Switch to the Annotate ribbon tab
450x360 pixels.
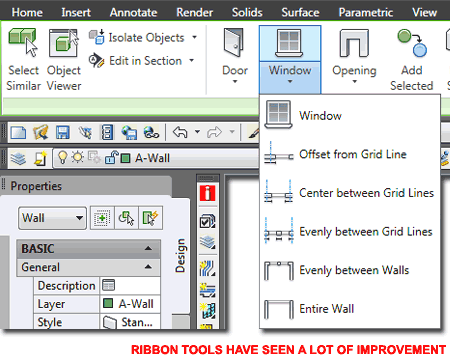click(134, 12)
